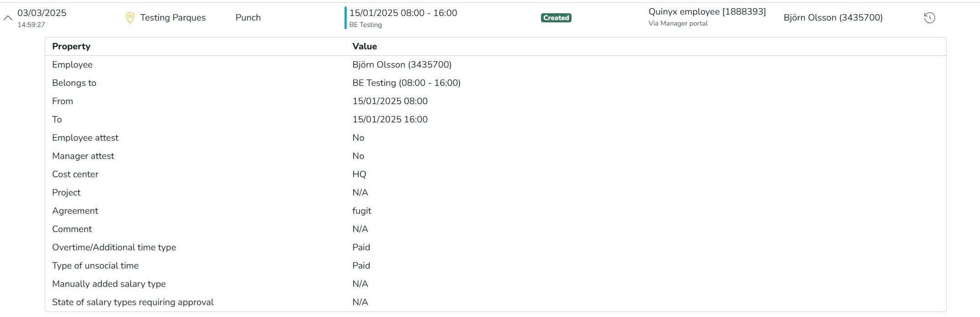The image size is (980, 317).
Task: Select the Belongs to BE Testing value
Action: 406,83
